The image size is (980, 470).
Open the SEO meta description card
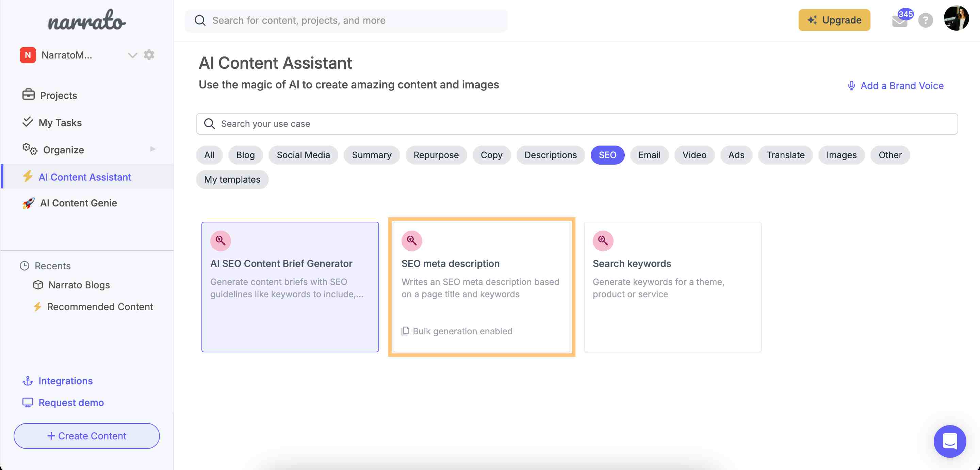click(x=481, y=287)
